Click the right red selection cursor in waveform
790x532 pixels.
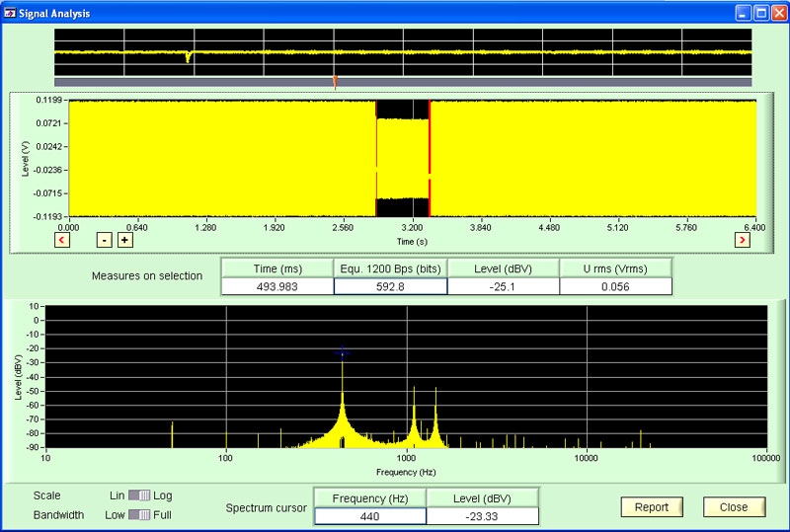tap(430, 158)
